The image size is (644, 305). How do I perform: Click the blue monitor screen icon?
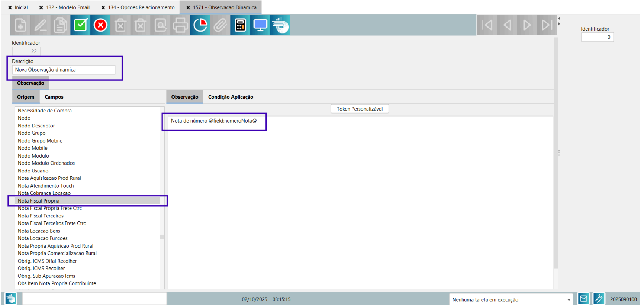[x=260, y=25]
